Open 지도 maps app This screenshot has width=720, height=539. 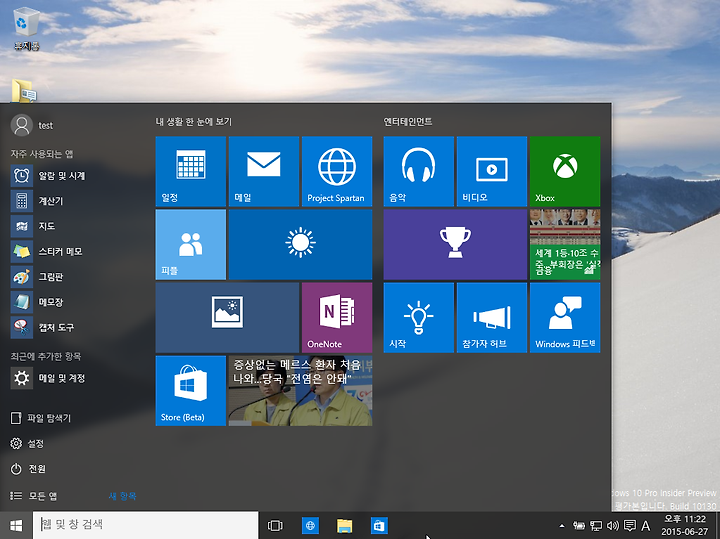pos(33,226)
